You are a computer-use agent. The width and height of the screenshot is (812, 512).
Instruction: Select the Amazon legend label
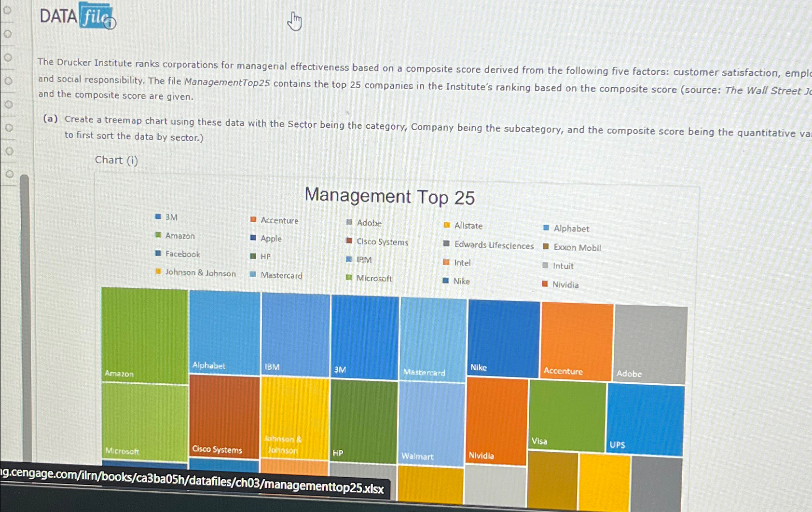coord(180,236)
